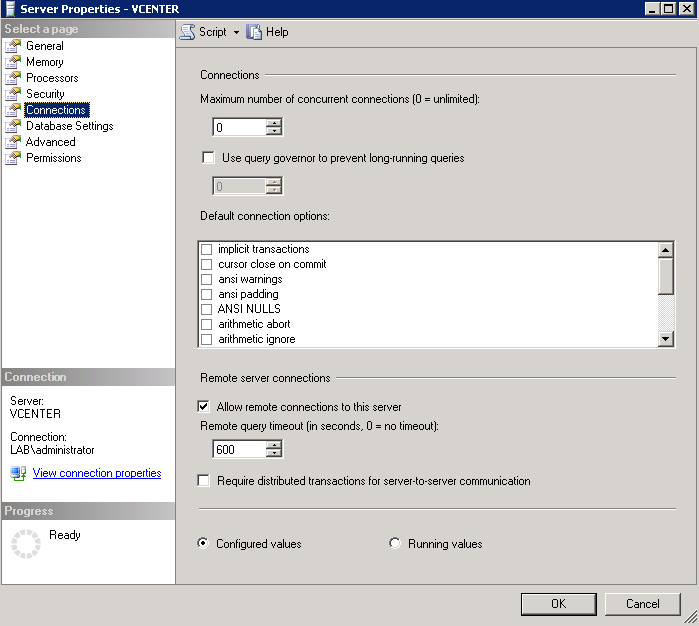
Task: Click the disabled query governor value field
Action: tap(239, 186)
